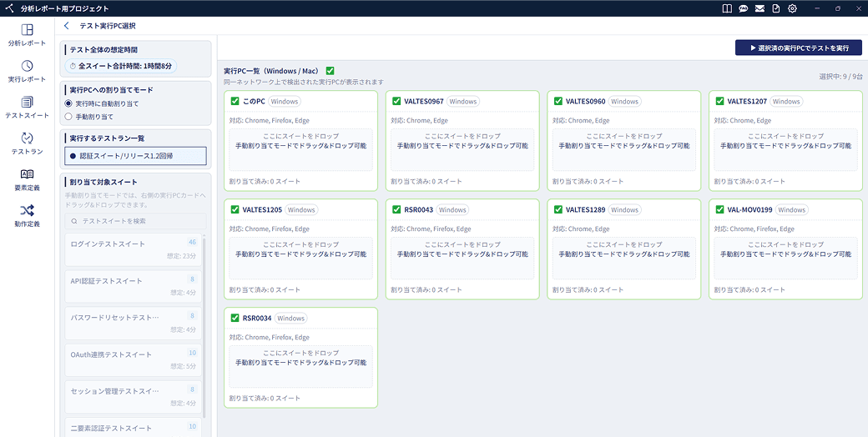Open 実行レポート clock icon
This screenshot has width=868, height=437.
click(27, 67)
